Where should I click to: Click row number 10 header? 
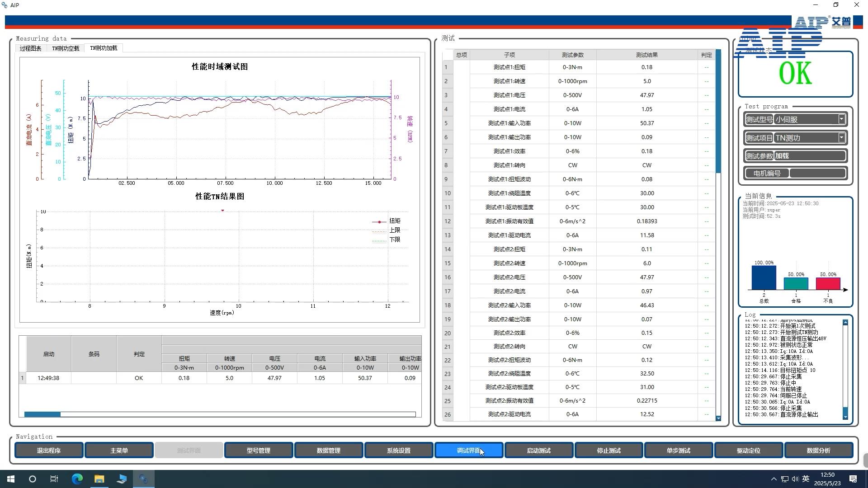448,193
